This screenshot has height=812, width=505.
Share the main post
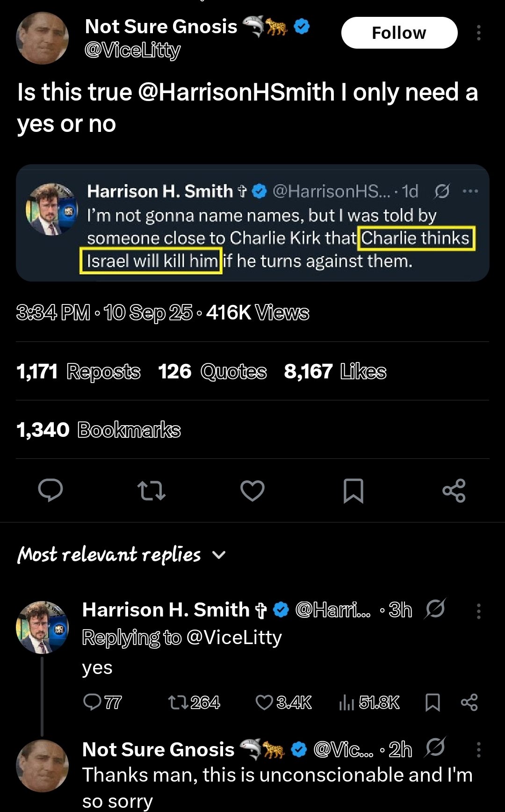click(454, 490)
